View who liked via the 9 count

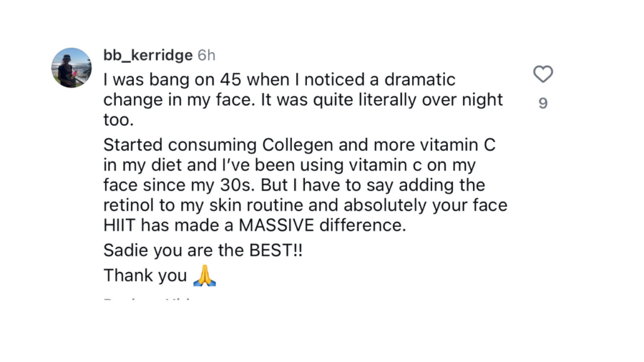(543, 103)
